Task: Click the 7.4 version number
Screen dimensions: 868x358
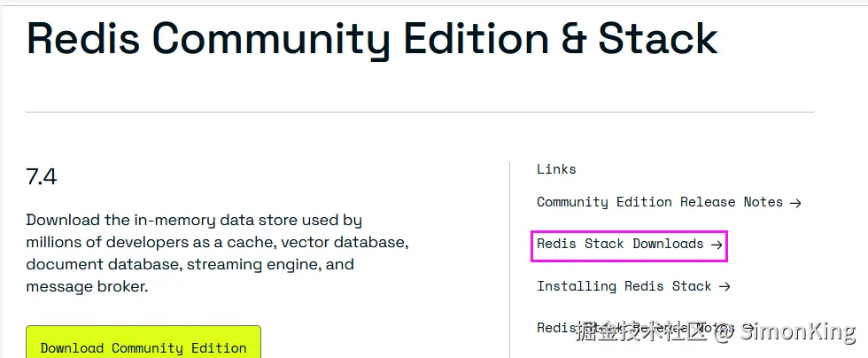Action: [x=42, y=177]
